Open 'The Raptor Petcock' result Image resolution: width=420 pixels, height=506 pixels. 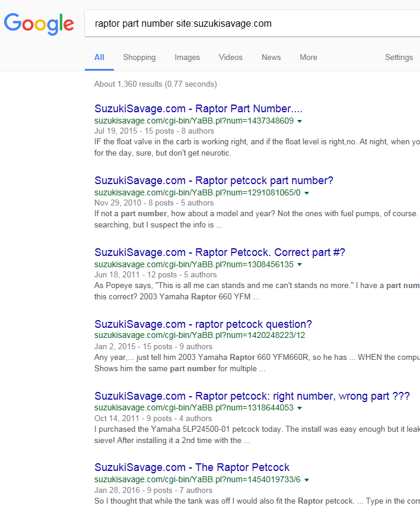point(192,467)
